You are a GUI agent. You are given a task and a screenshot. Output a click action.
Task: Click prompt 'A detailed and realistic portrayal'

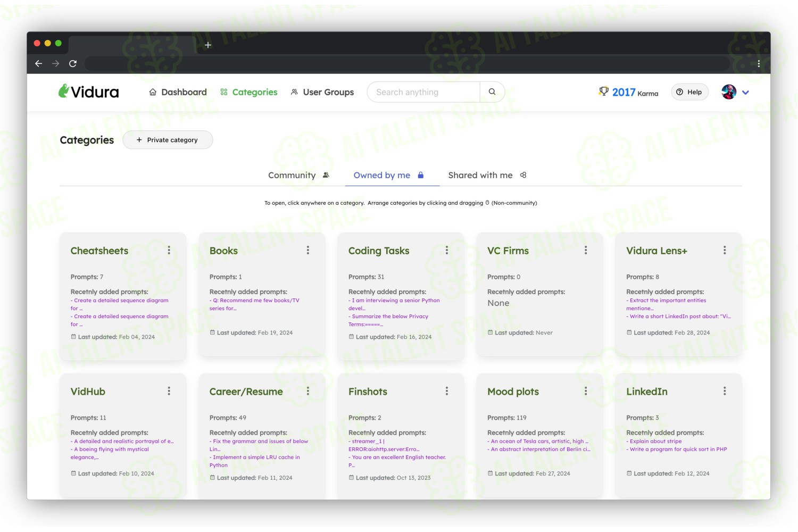(x=122, y=442)
